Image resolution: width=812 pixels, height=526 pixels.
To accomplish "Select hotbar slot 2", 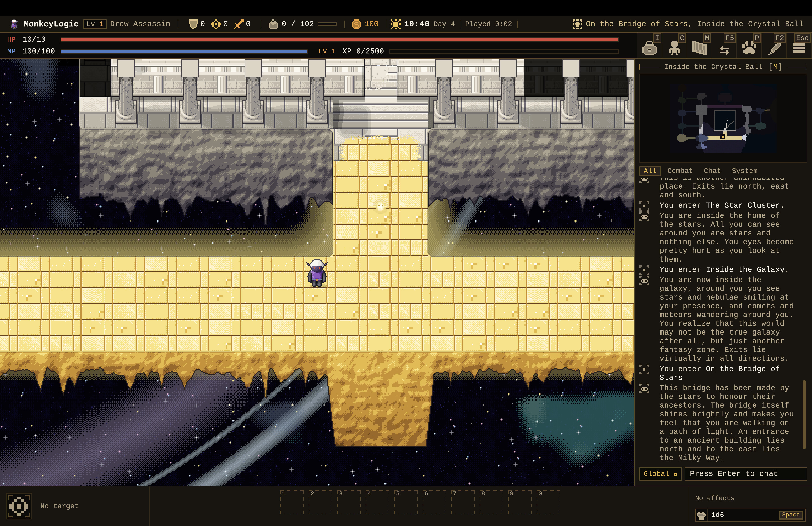I will [321, 502].
